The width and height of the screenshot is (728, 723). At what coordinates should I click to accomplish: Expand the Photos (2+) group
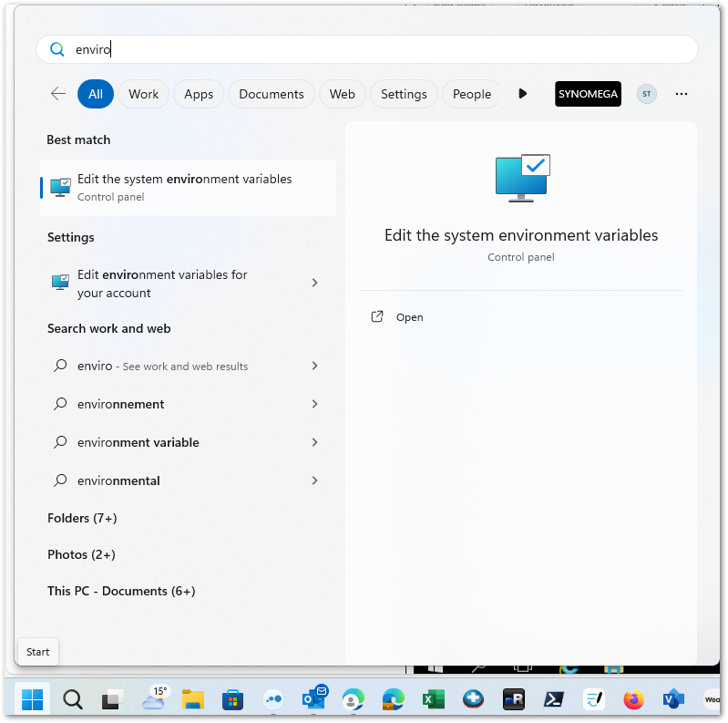[x=81, y=554]
